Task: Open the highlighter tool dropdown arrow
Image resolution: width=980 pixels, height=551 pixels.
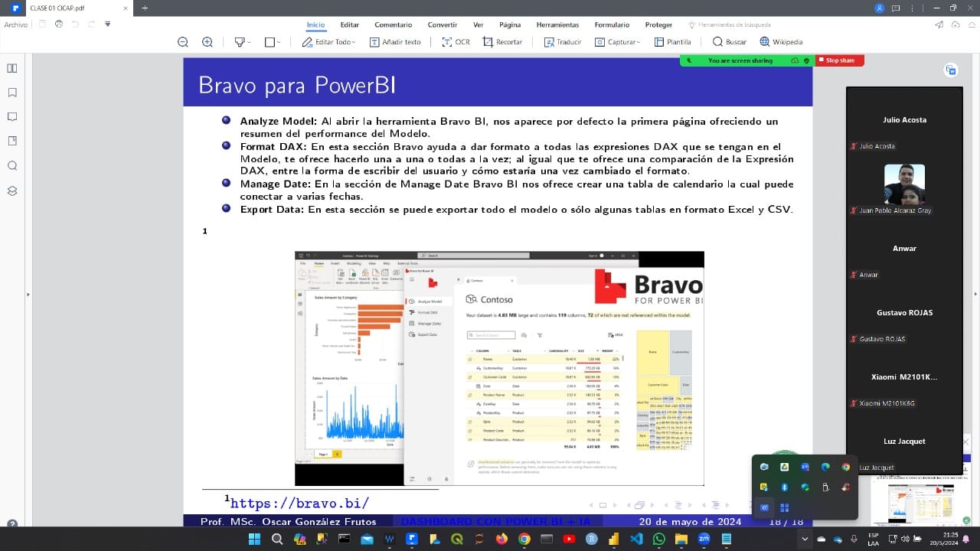Action: click(250, 43)
